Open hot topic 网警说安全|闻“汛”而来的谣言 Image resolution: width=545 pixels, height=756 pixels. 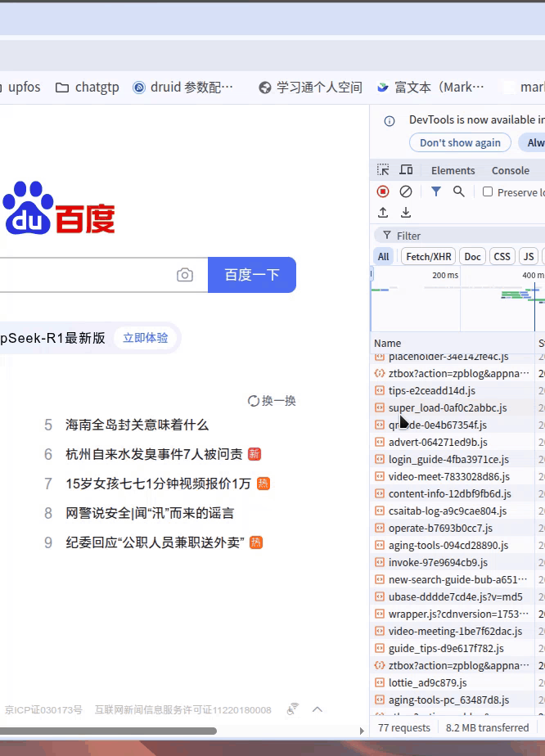point(150,513)
